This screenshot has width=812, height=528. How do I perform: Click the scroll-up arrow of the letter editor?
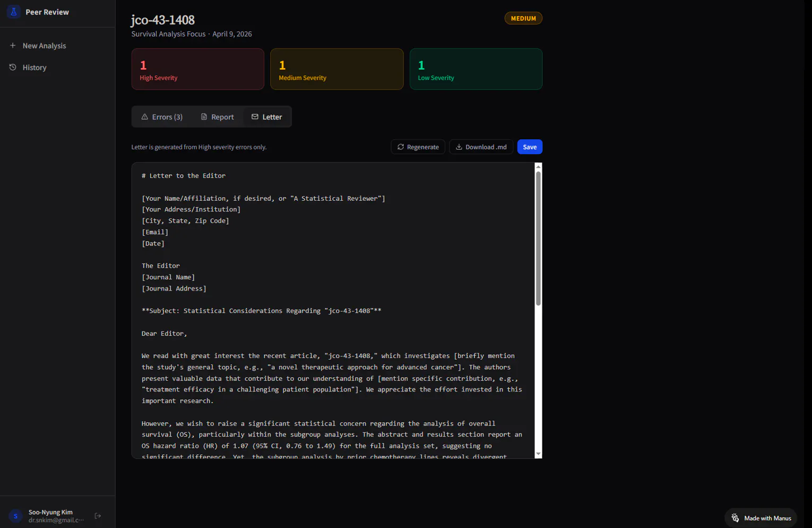(538, 167)
